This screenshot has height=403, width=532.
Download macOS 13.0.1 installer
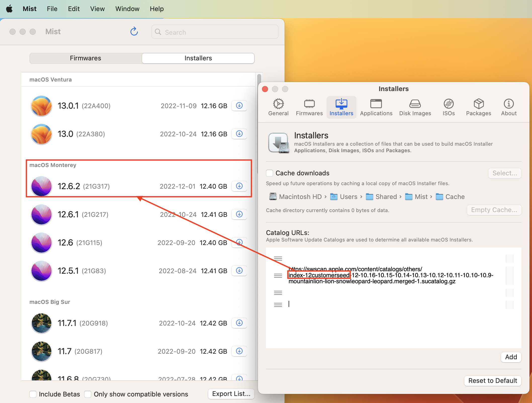click(239, 106)
